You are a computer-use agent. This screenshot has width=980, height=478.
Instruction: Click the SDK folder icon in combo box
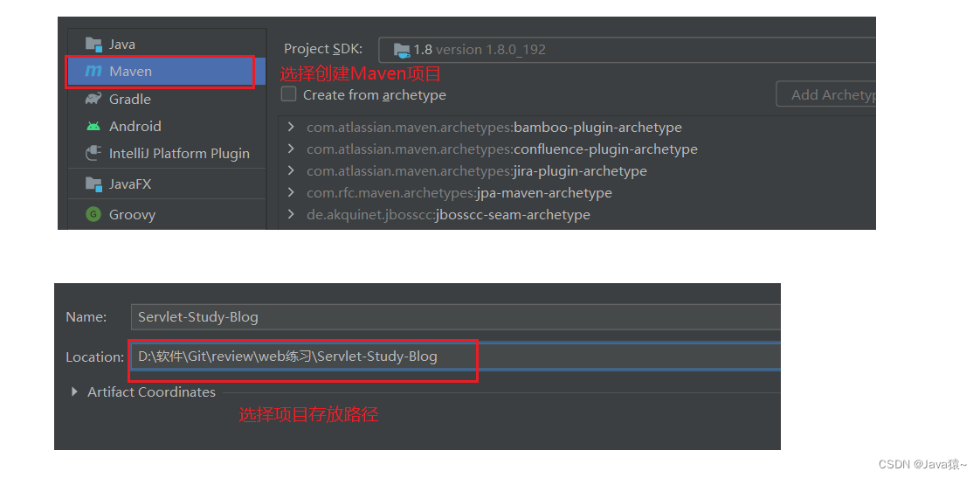click(x=402, y=50)
